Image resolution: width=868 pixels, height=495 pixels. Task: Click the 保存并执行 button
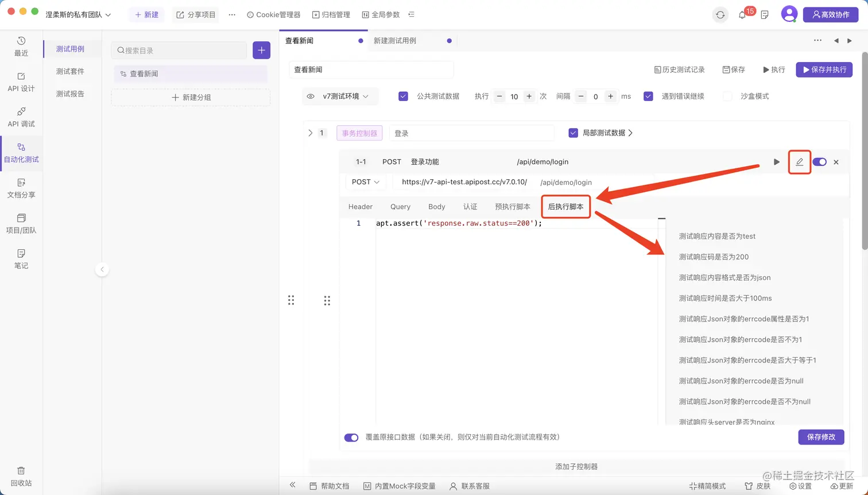point(824,69)
